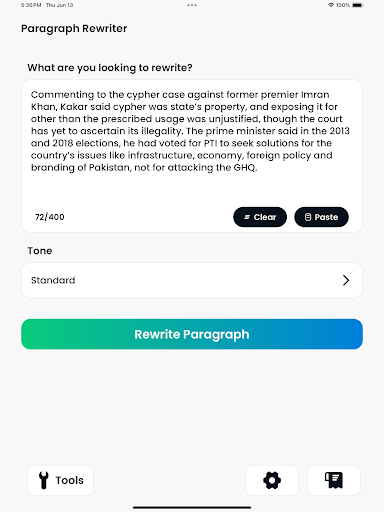Open the Standard tone dropdown
Image resolution: width=384 pixels, height=512 pixels.
192,280
